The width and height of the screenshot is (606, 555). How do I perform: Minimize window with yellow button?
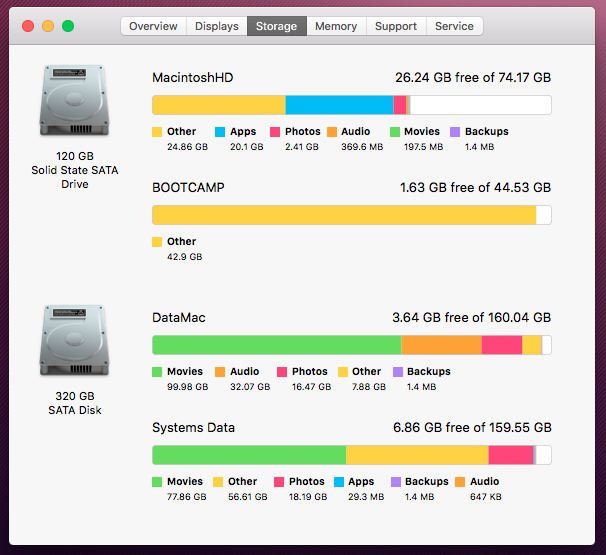(48, 26)
